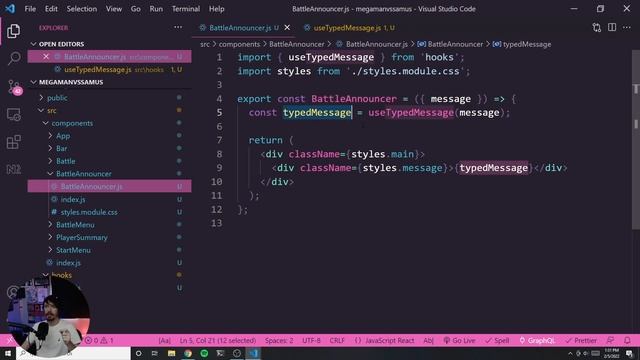Open the View menu
The width and height of the screenshot is (640, 360).
(x=114, y=9)
